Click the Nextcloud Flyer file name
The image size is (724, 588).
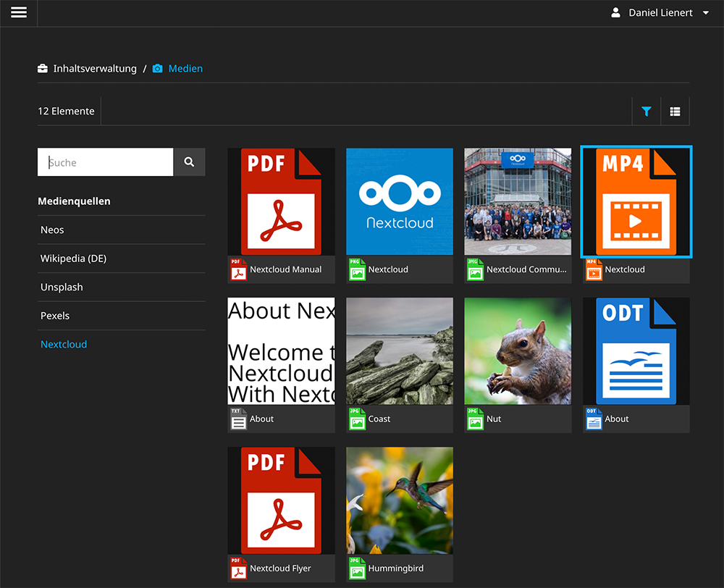coord(280,568)
